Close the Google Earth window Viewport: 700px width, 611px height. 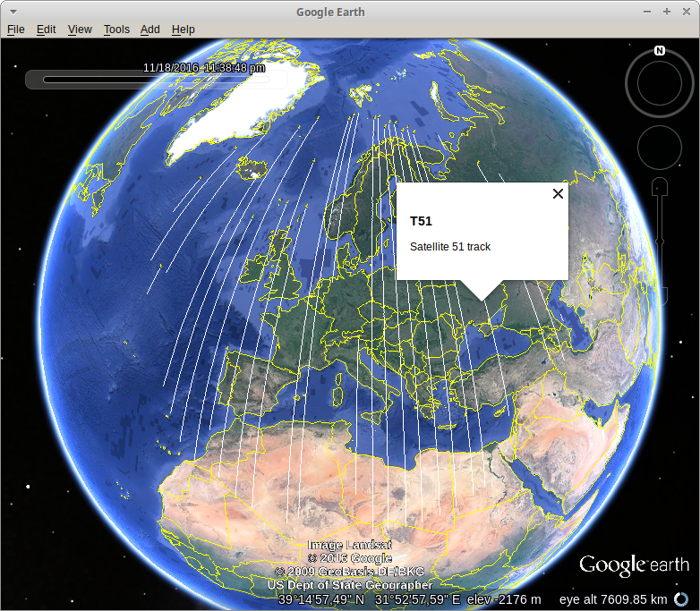coord(687,12)
